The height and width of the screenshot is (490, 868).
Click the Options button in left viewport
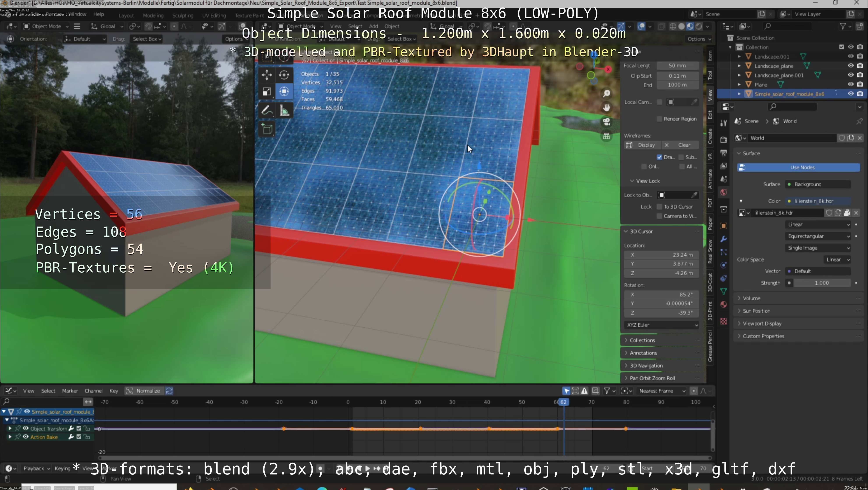click(236, 39)
